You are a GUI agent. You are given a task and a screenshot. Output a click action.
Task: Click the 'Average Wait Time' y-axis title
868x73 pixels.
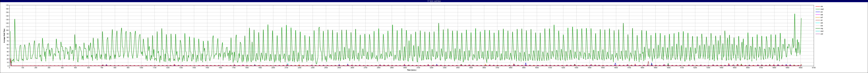point(4,35)
